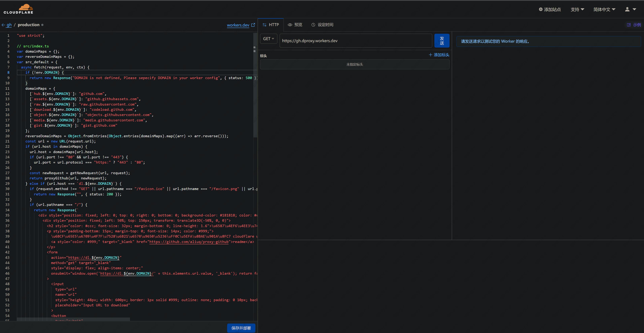Click the code editor vertical scrollbar

click(255, 85)
